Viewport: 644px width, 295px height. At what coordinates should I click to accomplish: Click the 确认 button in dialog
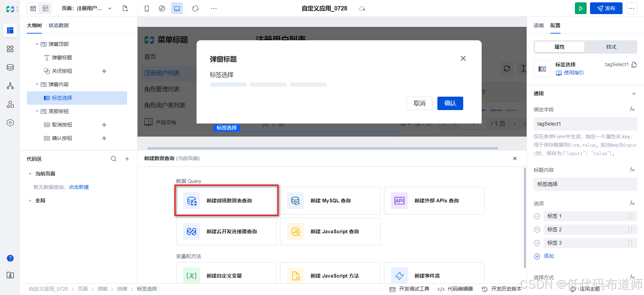(450, 103)
